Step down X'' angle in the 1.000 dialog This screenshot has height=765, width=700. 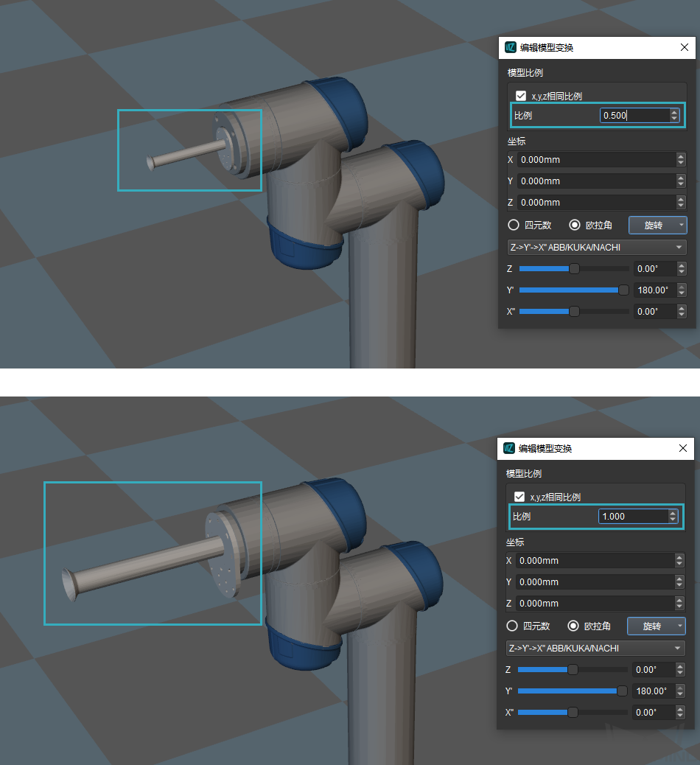click(680, 716)
